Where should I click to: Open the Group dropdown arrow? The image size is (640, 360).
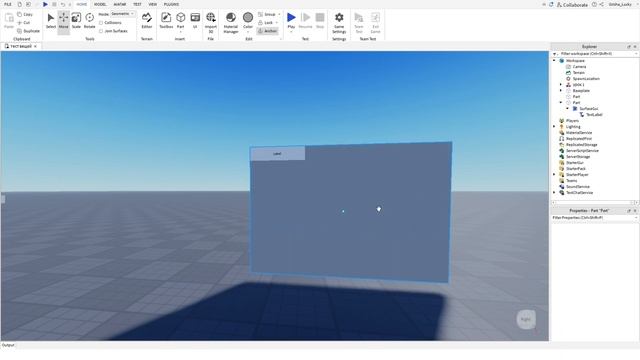[279, 14]
